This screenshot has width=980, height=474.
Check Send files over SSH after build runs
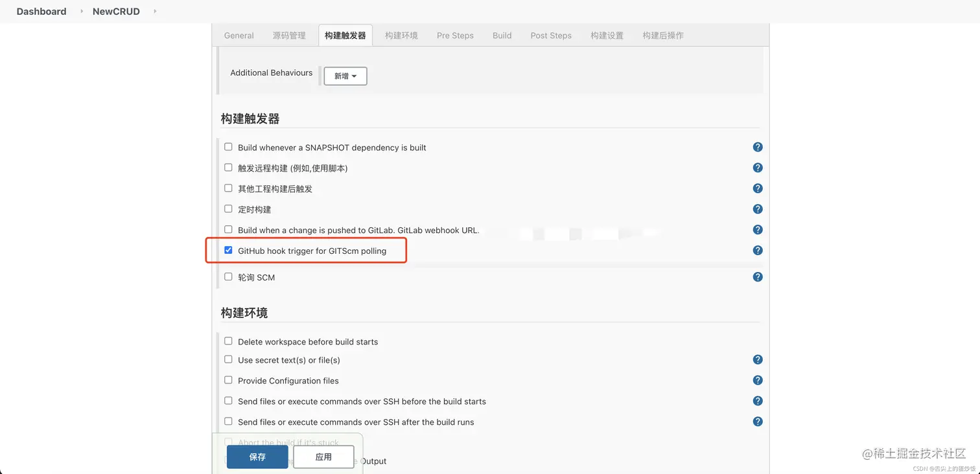[x=228, y=422]
